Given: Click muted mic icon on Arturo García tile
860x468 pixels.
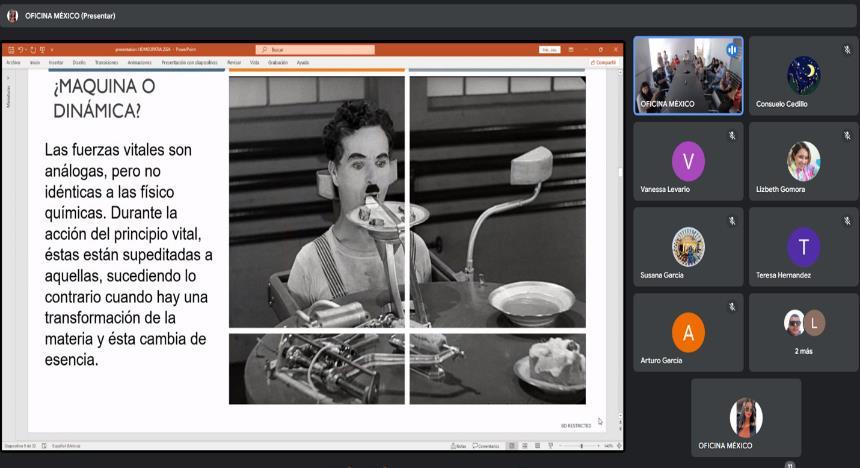Looking at the screenshot, I should 732,307.
